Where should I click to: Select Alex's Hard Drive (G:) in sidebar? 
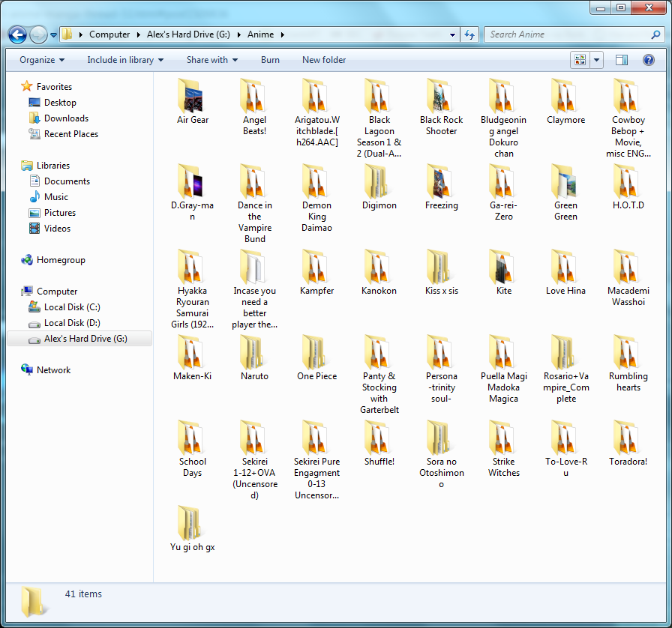[79, 339]
